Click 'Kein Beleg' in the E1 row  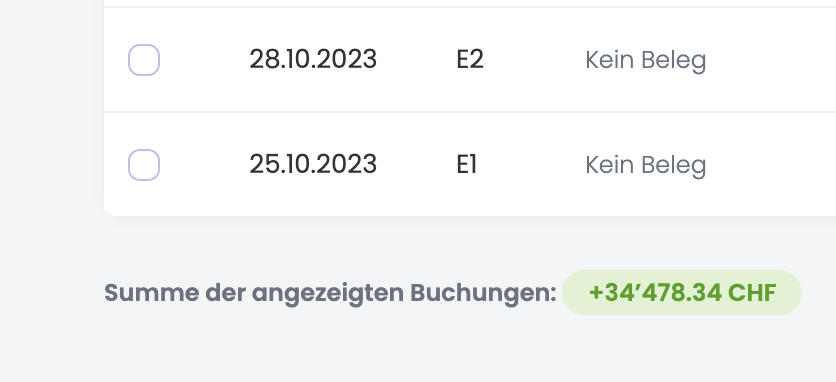[646, 165]
